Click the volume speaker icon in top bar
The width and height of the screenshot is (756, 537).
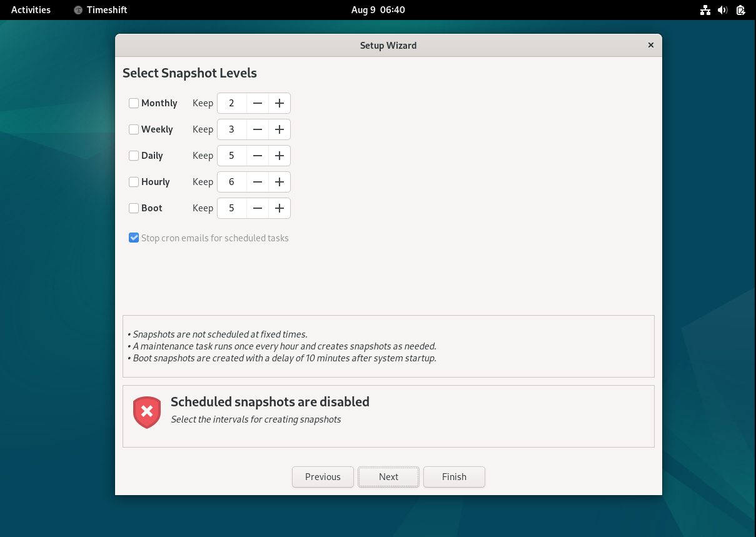tap(723, 10)
